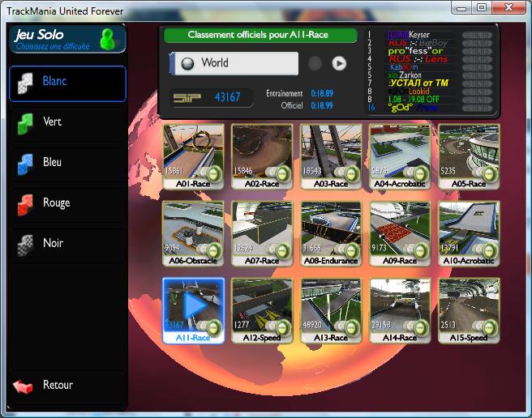This screenshot has height=418, width=532.
Task: Click the blue Bleu flag icon
Action: click(26, 164)
